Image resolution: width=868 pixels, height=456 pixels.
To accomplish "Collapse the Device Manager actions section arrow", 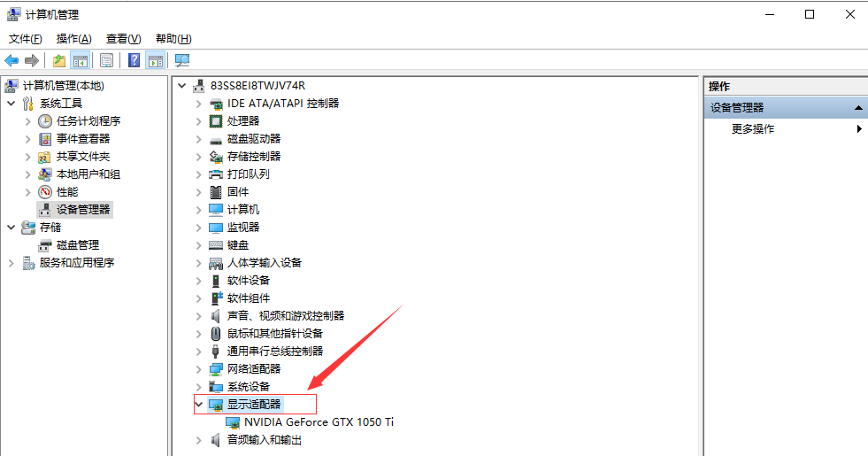I will click(857, 108).
